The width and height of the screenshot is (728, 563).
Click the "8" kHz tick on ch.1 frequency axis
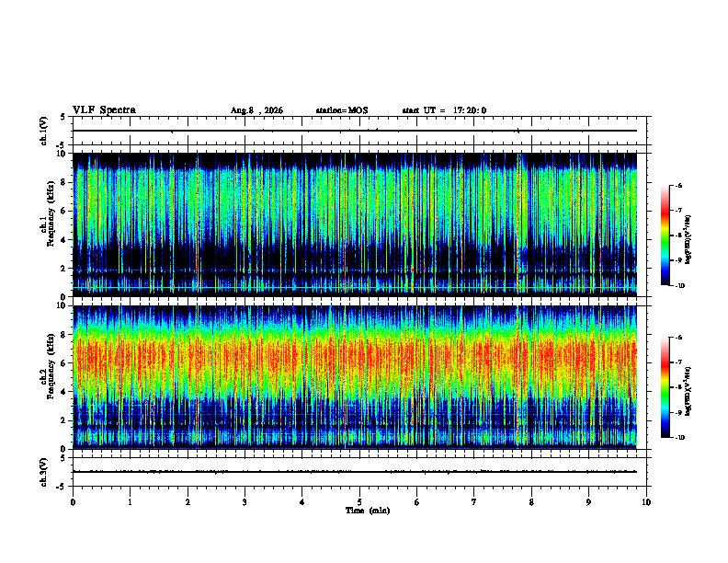63,182
